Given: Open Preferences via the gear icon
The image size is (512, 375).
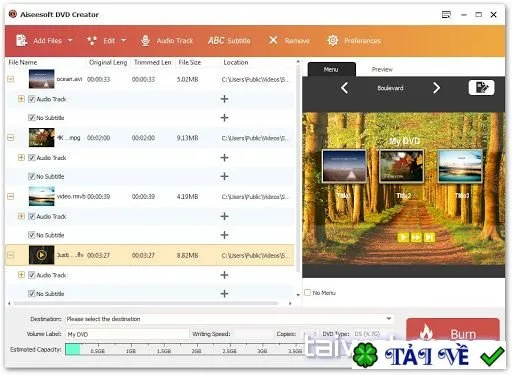Looking at the screenshot, I should [333, 40].
